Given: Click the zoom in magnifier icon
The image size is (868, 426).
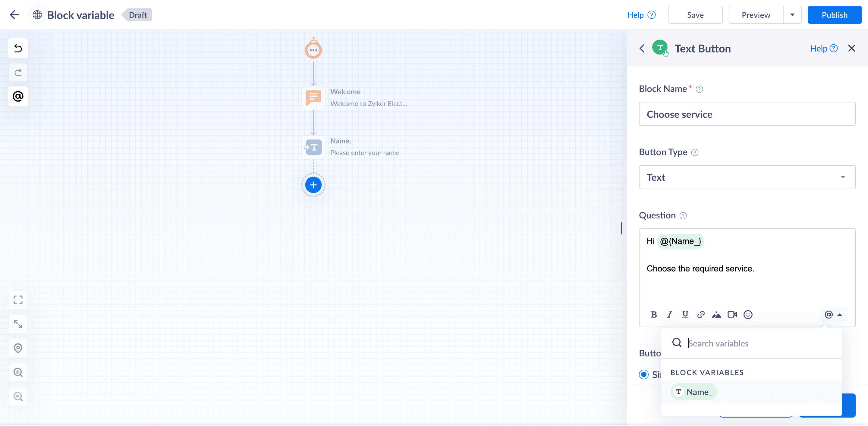Looking at the screenshot, I should 18,372.
